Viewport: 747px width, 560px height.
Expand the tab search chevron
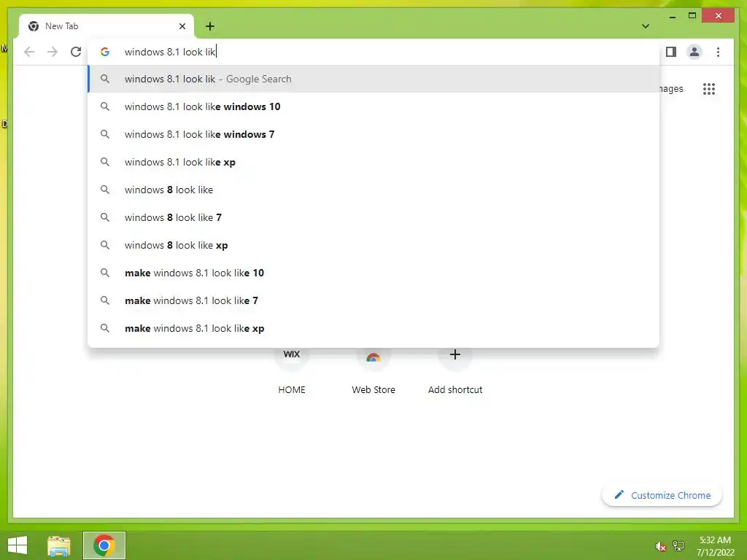tap(645, 26)
